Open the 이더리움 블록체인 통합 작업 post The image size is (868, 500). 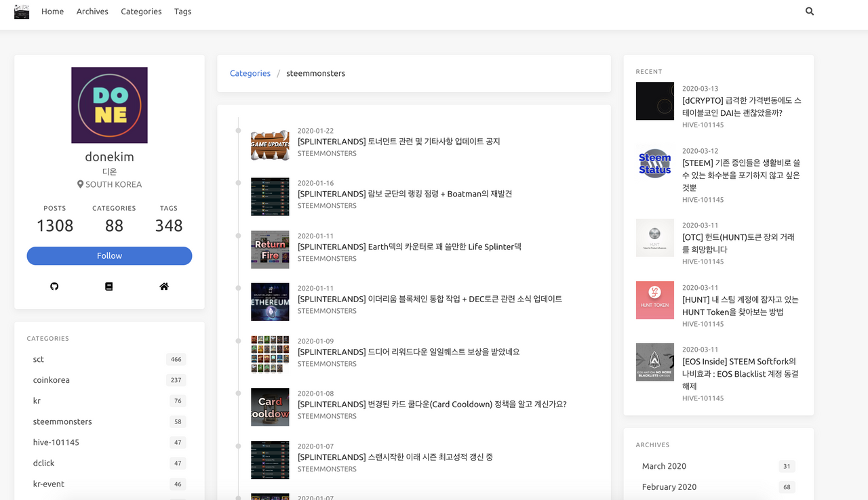click(x=430, y=299)
